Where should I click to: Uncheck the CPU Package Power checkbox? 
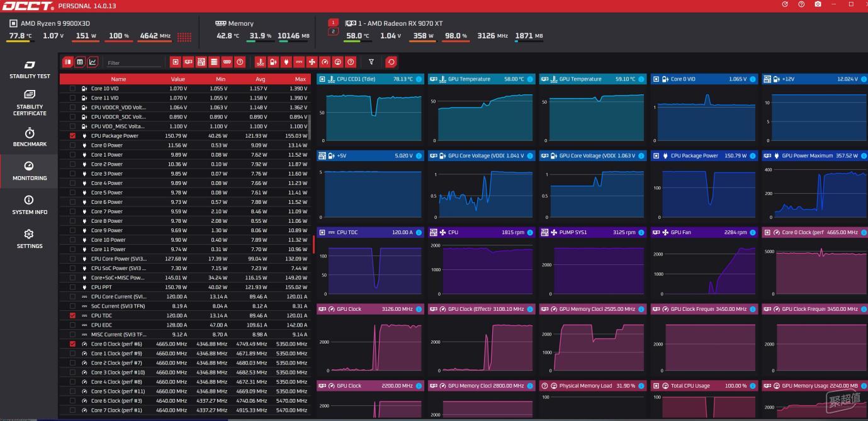tap(72, 136)
